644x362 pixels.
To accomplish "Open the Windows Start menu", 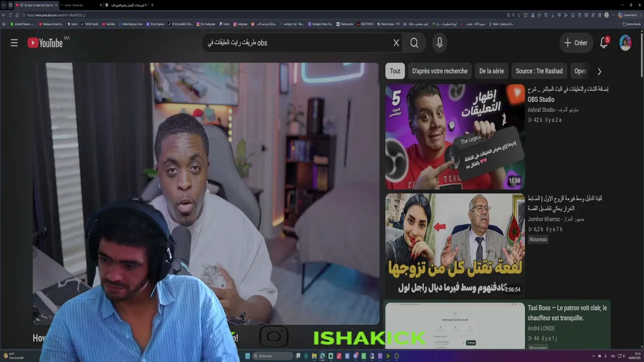I will pos(248,356).
